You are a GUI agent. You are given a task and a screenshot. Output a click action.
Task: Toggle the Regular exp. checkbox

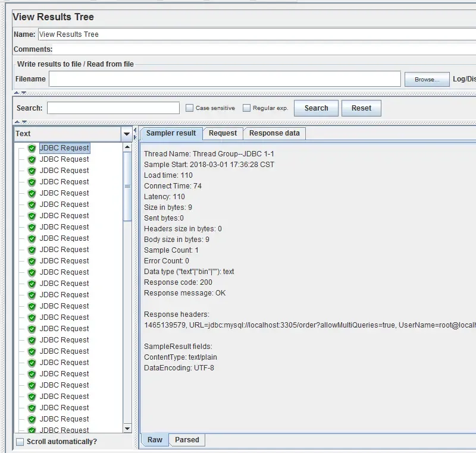click(247, 108)
